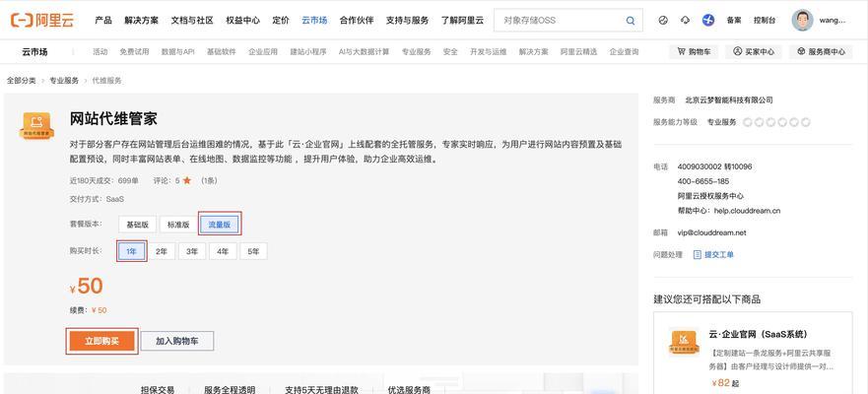
Task: Click the (1条) review count
Action: [209, 180]
